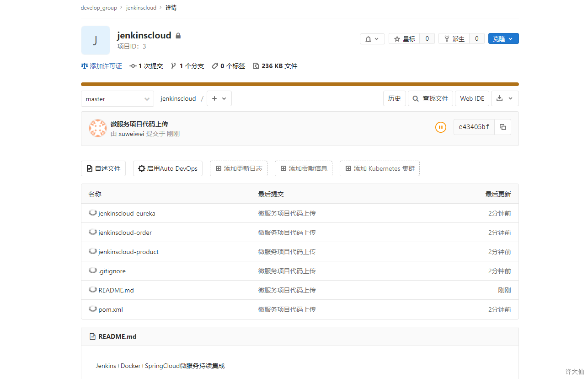The height and width of the screenshot is (379, 588).
Task: Open the pom.xml file
Action: click(x=111, y=309)
